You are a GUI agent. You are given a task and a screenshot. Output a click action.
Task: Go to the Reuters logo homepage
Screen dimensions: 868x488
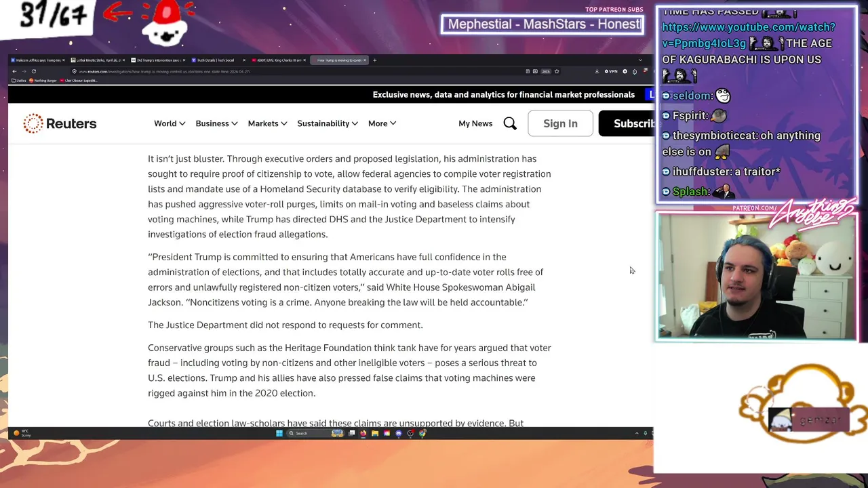[60, 123]
